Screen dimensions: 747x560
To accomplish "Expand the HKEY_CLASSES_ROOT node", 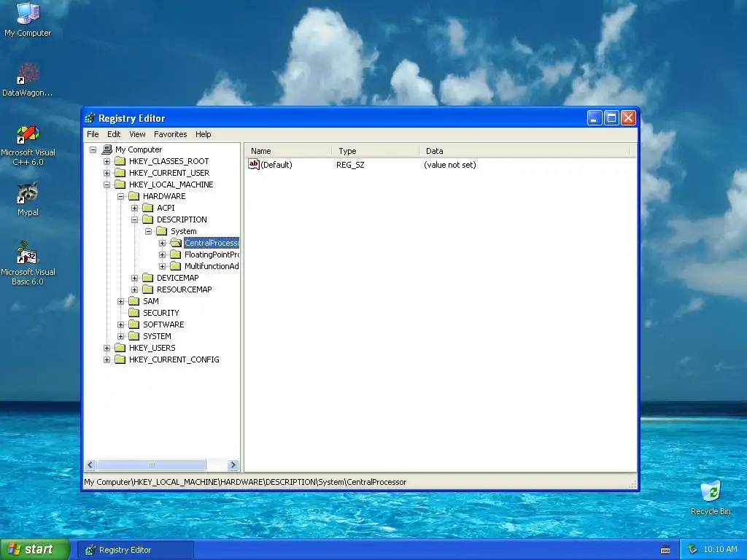I will coord(107,161).
